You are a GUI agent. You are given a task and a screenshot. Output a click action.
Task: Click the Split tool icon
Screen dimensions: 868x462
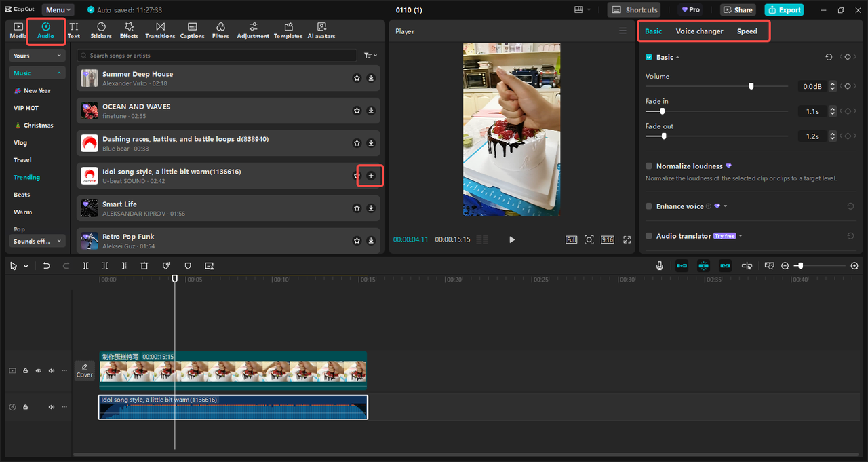coord(85,266)
